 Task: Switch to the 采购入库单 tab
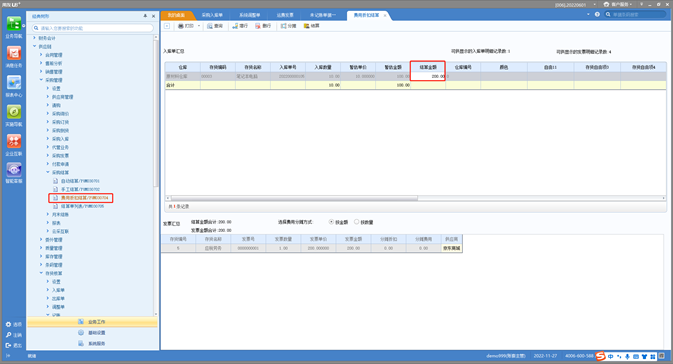tap(212, 15)
